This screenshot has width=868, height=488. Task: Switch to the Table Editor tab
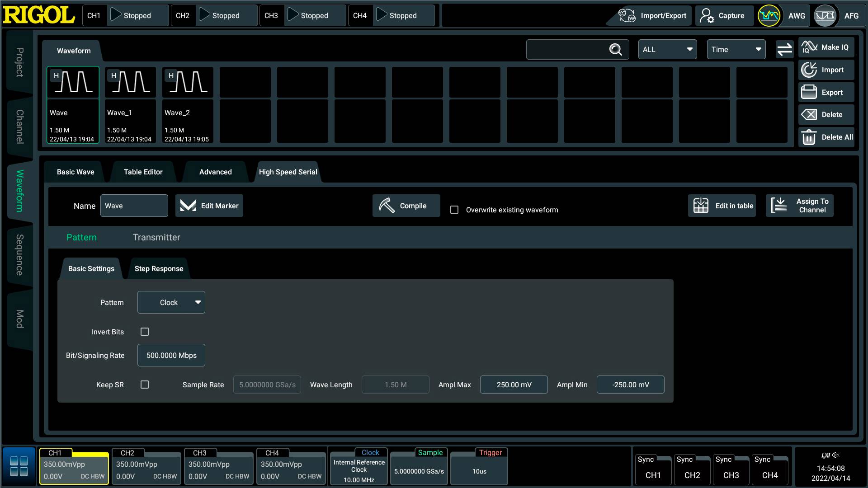point(143,172)
